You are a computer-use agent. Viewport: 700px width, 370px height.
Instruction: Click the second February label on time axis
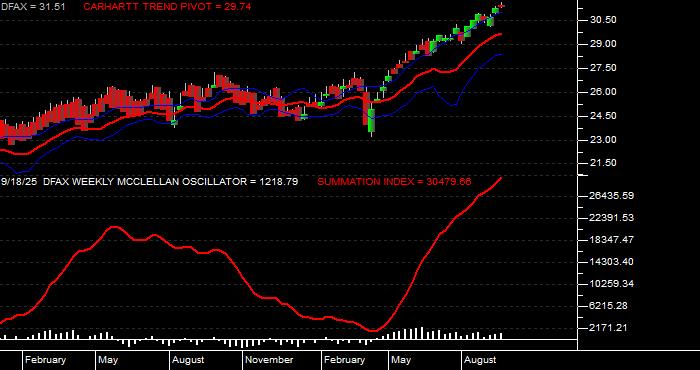tap(345, 360)
